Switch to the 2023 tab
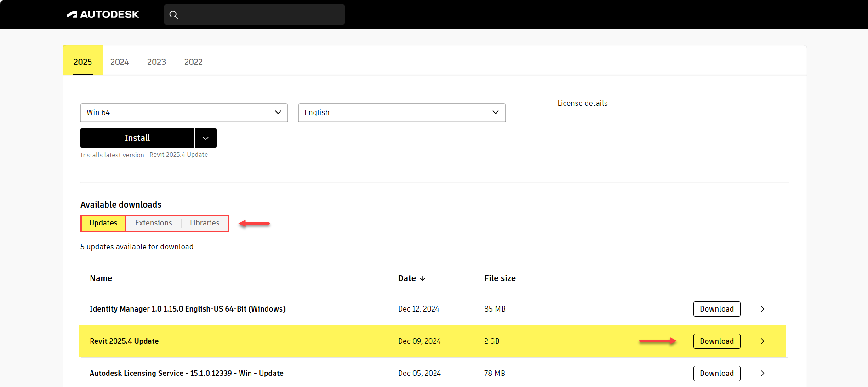 tap(156, 62)
